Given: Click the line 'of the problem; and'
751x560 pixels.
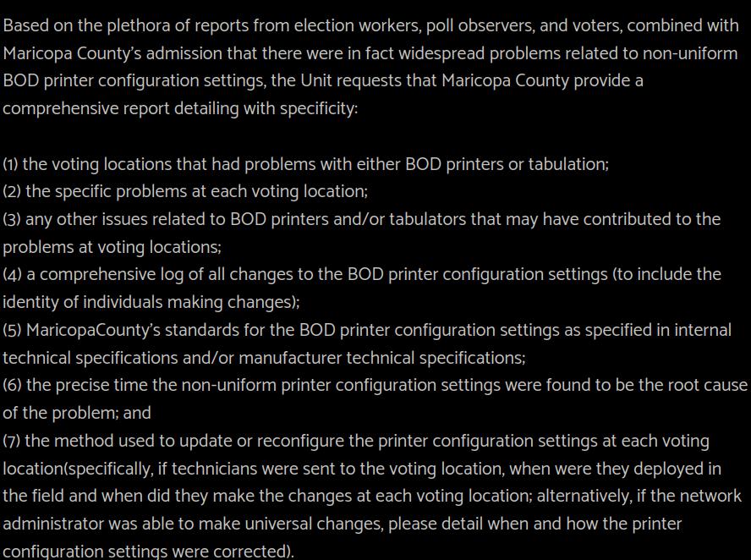Looking at the screenshot, I should [x=77, y=413].
